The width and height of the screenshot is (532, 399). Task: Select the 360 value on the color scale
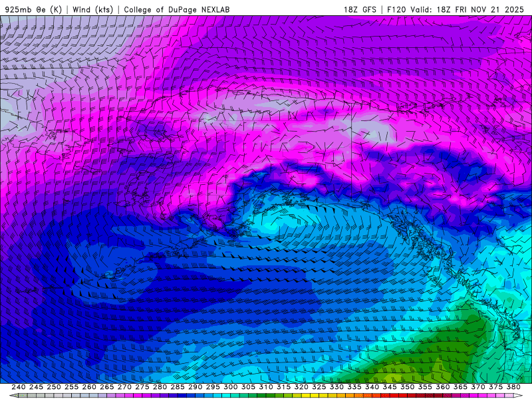pyautogui.click(x=442, y=387)
